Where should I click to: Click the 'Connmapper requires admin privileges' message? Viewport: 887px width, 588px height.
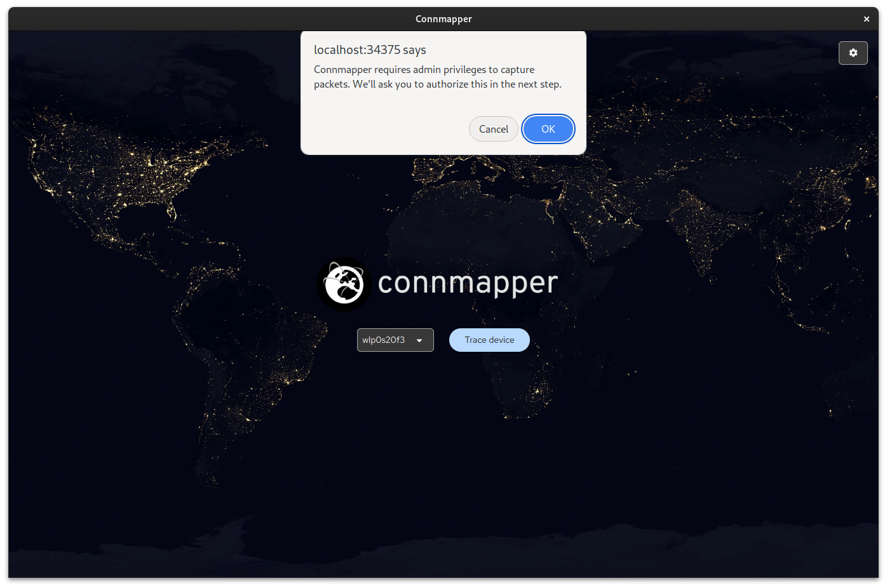438,77
